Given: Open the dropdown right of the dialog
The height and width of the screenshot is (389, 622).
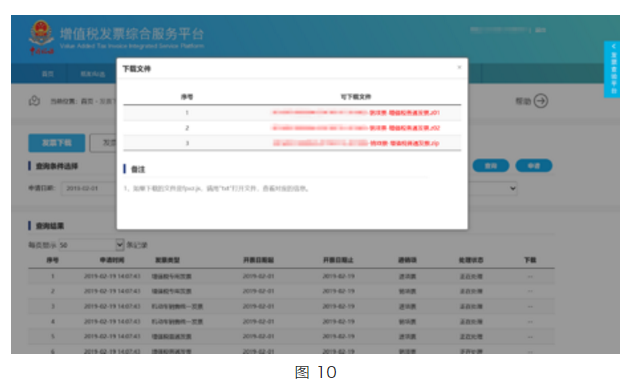Looking at the screenshot, I should pyautogui.click(x=493, y=188).
